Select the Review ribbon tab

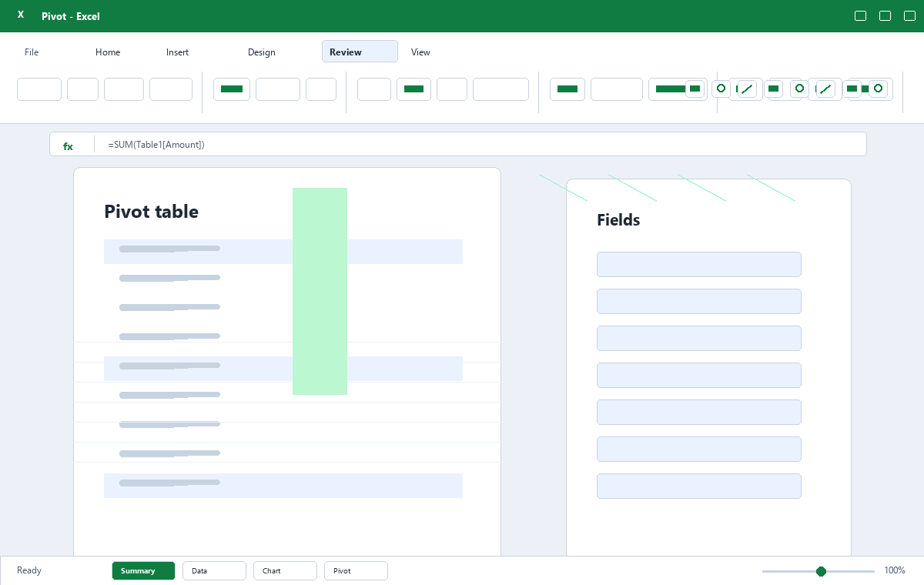tap(360, 52)
